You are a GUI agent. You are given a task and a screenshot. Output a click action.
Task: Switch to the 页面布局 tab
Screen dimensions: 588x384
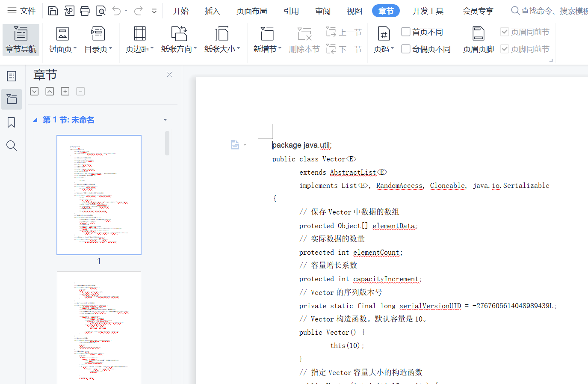pos(252,11)
